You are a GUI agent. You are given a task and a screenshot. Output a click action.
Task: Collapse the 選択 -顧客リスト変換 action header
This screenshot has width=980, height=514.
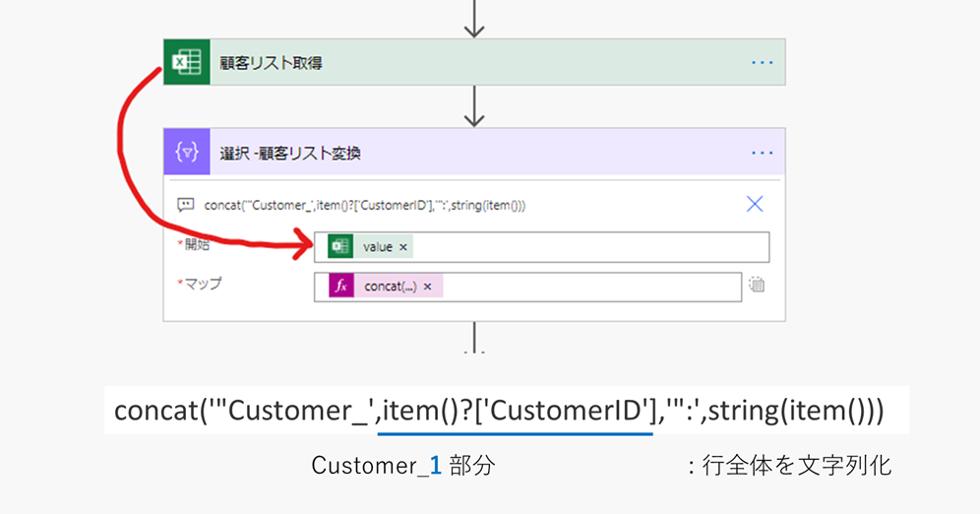click(x=474, y=152)
